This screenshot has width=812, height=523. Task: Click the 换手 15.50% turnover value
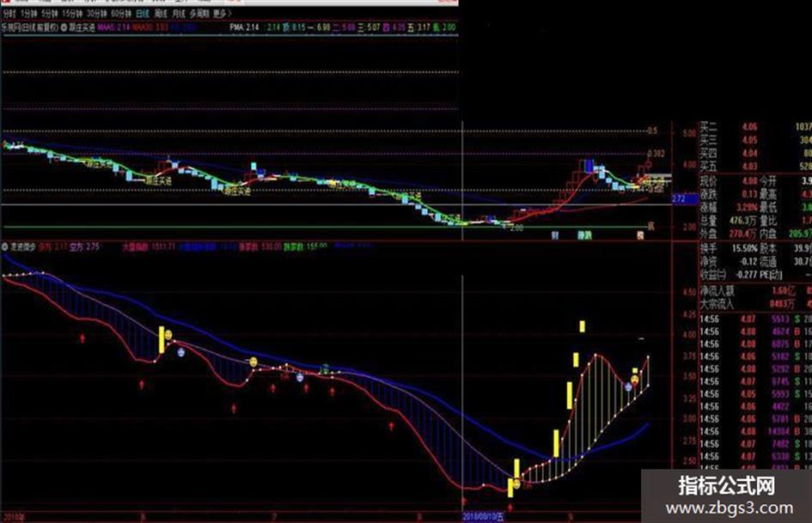click(x=745, y=248)
